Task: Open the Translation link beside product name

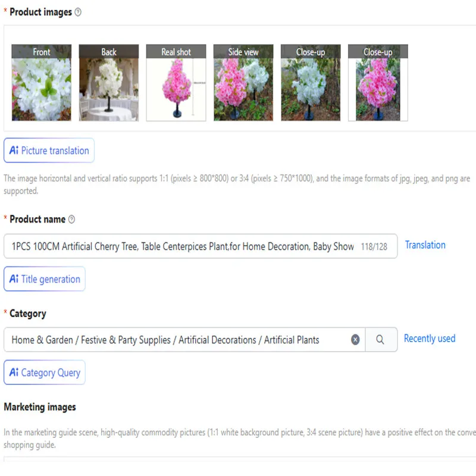Action: point(425,245)
